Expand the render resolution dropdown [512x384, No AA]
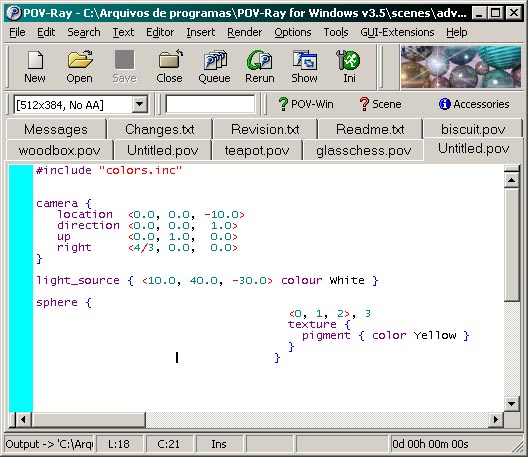This screenshot has height=457, width=528. pos(139,105)
